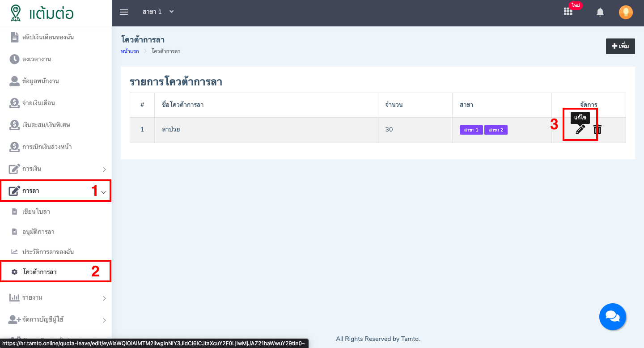The width and height of the screenshot is (644, 348).
Task: Click the profile avatar
Action: pos(626,12)
